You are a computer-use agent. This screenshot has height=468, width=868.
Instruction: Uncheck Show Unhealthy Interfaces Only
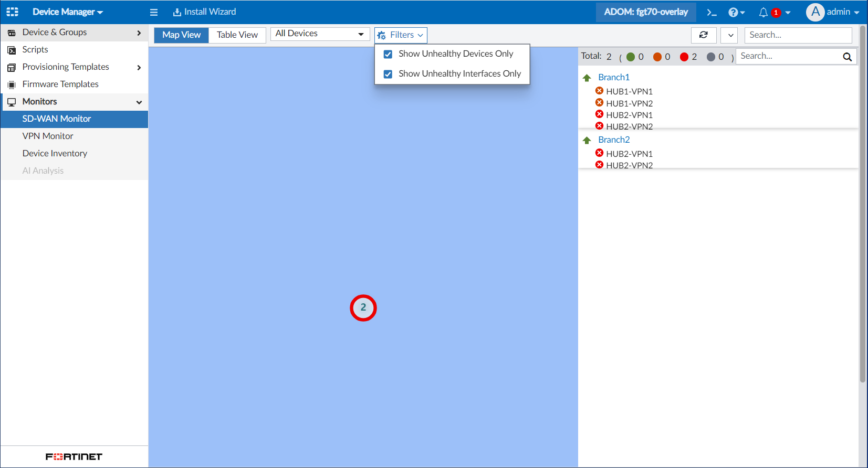[388, 74]
